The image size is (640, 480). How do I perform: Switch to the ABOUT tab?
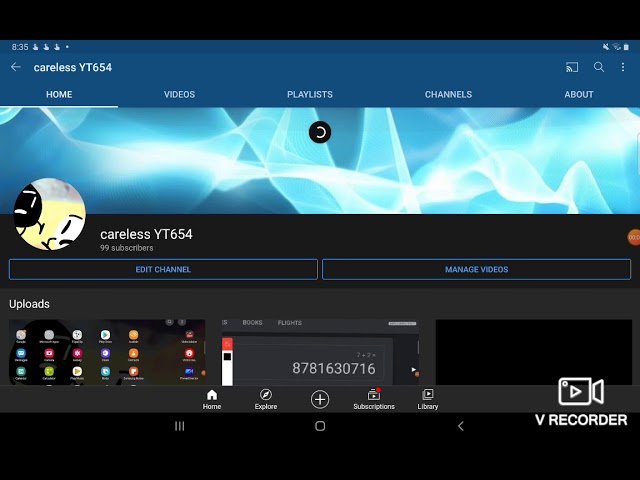point(579,94)
